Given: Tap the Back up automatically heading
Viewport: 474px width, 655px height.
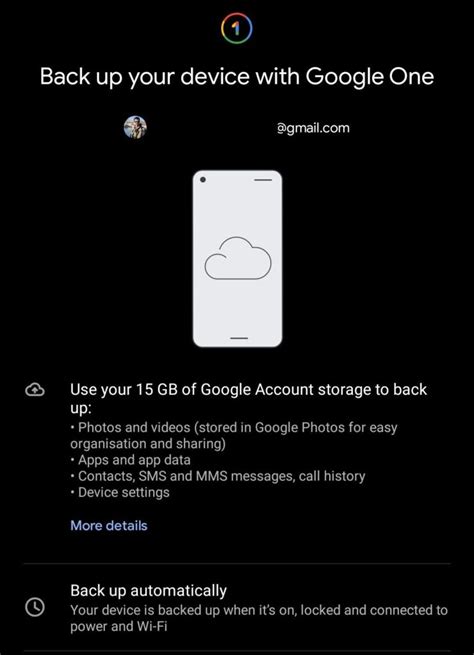Looking at the screenshot, I should (149, 591).
